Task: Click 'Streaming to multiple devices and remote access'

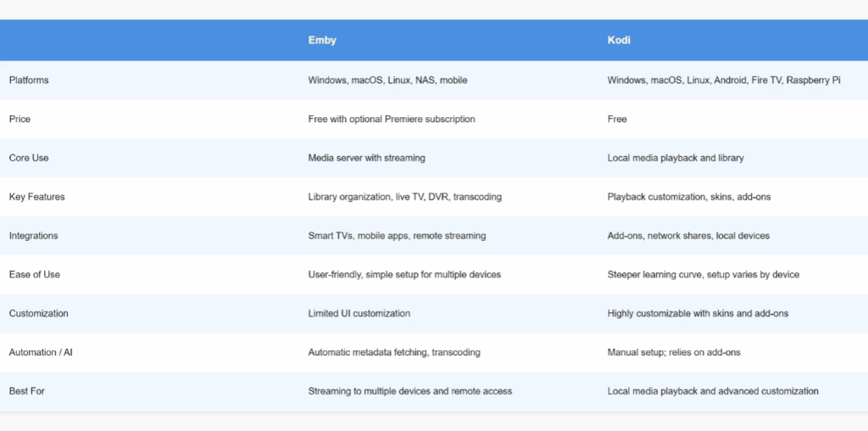Action: (409, 390)
